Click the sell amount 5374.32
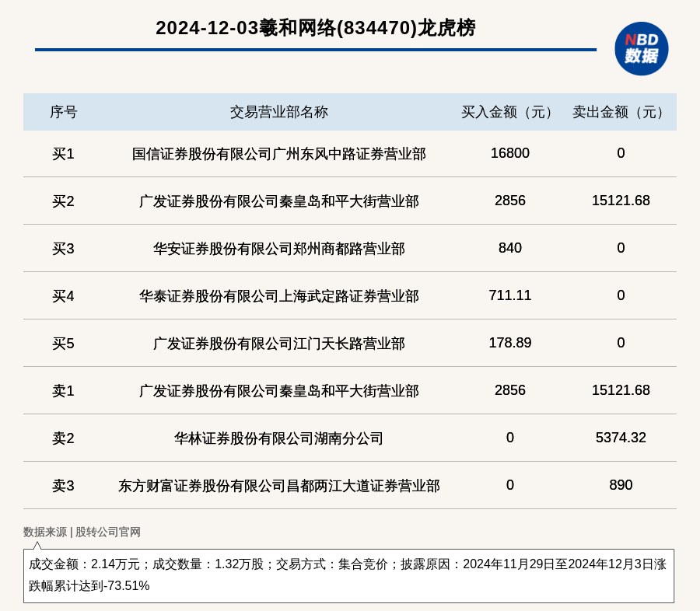 pyautogui.click(x=621, y=437)
